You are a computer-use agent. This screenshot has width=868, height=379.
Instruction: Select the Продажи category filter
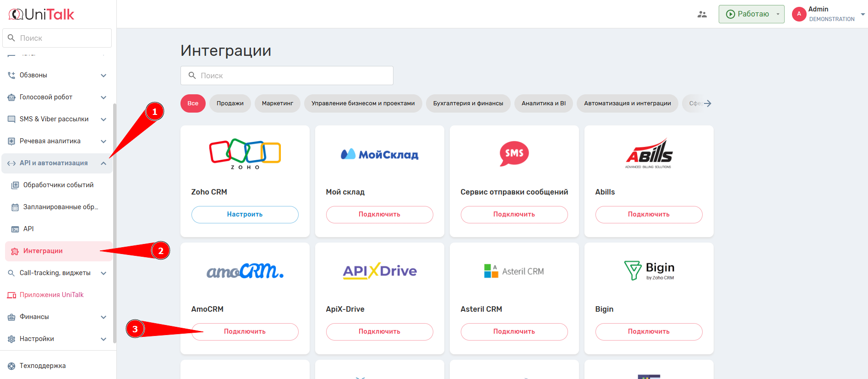[x=230, y=103]
